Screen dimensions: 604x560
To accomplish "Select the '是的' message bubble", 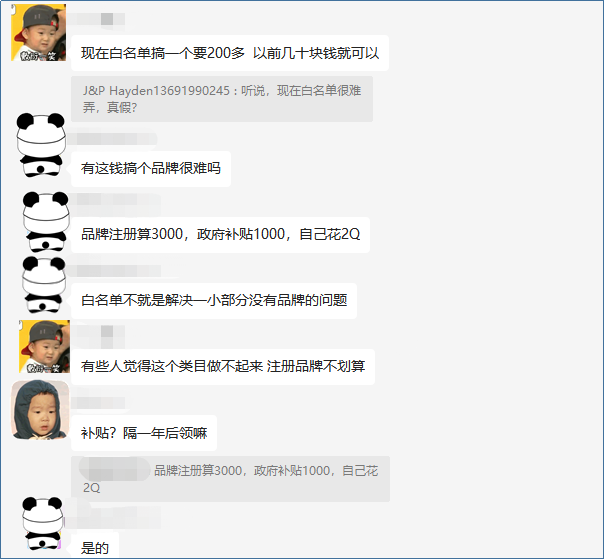I will click(95, 546).
